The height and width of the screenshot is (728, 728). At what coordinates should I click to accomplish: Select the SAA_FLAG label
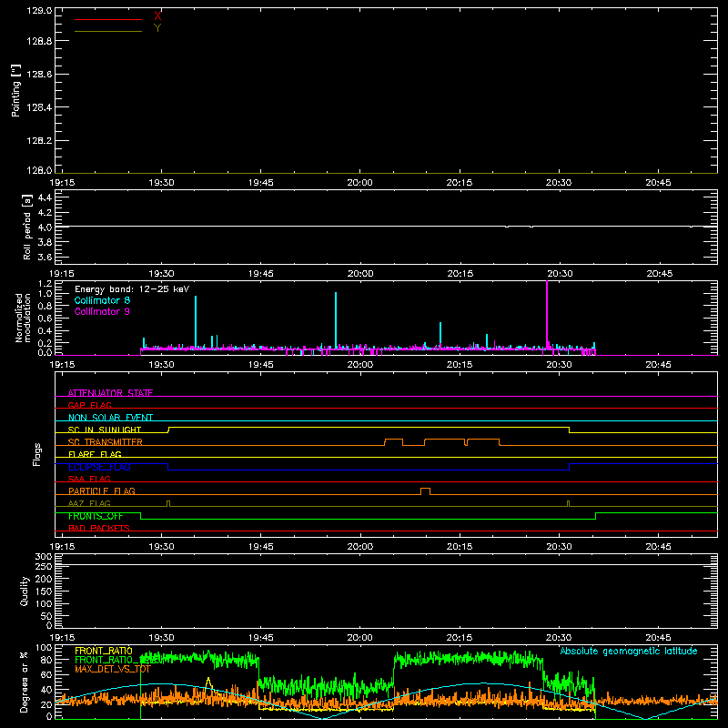coord(89,479)
